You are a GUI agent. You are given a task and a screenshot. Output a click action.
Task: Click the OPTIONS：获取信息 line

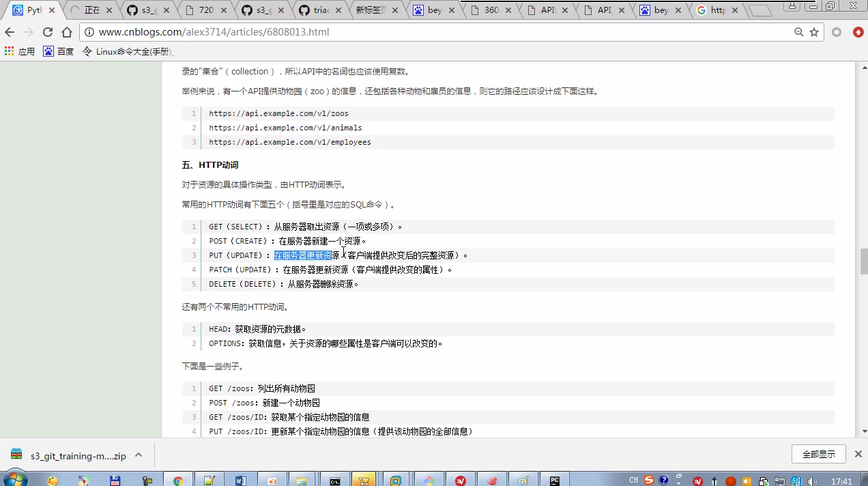click(x=326, y=343)
